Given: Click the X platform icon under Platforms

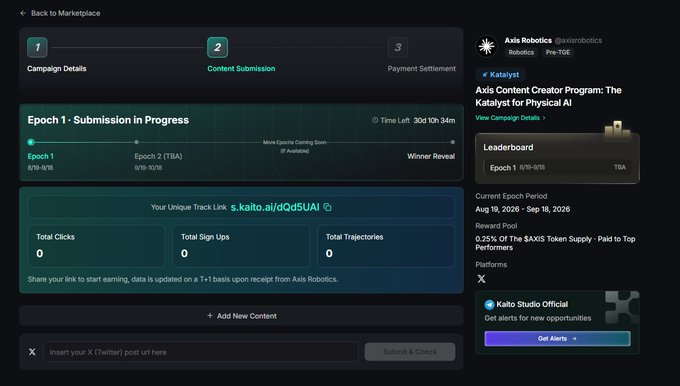Looking at the screenshot, I should [481, 279].
